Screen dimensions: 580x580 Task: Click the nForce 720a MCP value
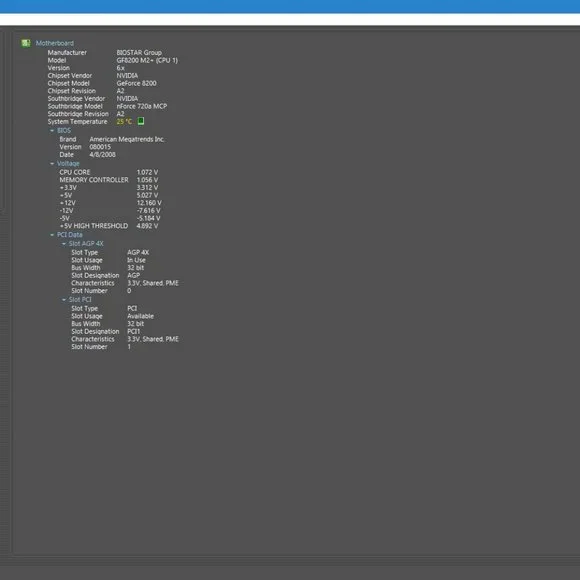tap(142, 106)
